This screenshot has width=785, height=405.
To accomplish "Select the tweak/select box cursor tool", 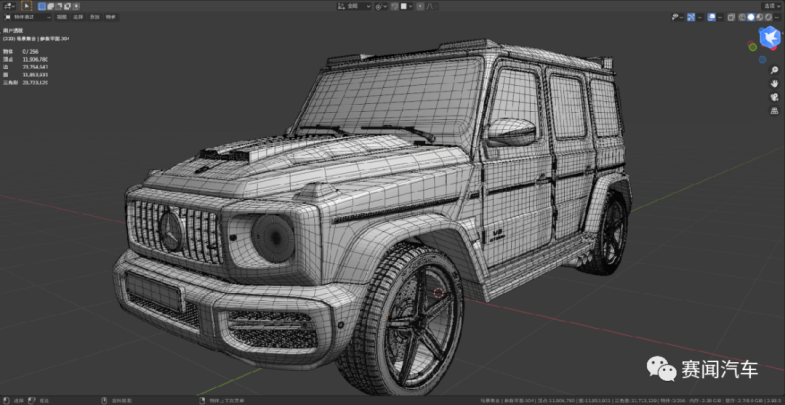I will click(x=27, y=6).
